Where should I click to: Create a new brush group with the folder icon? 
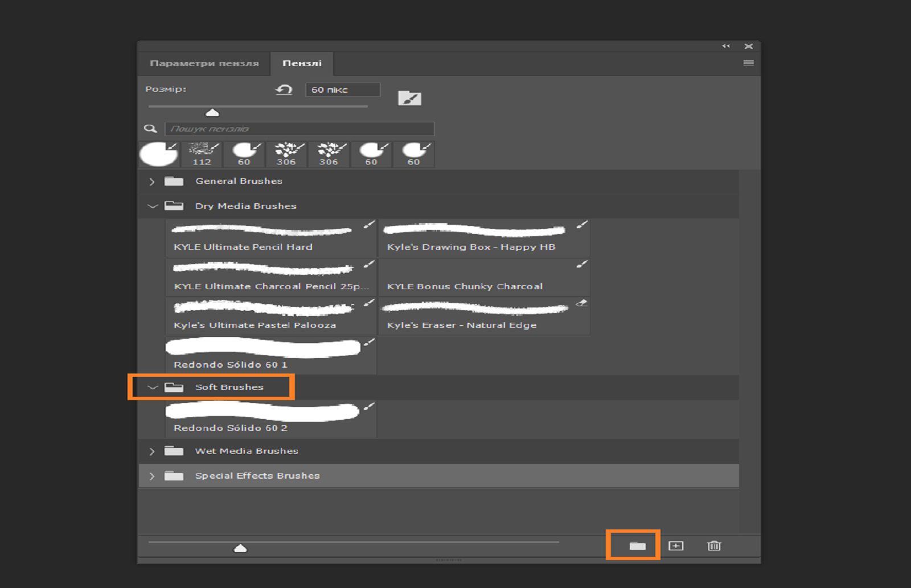pyautogui.click(x=637, y=546)
